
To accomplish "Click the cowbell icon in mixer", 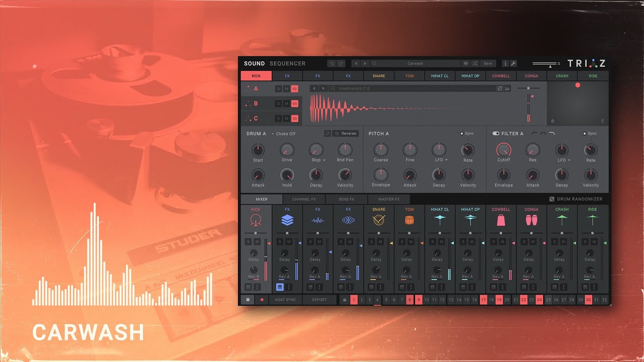I will (x=501, y=220).
